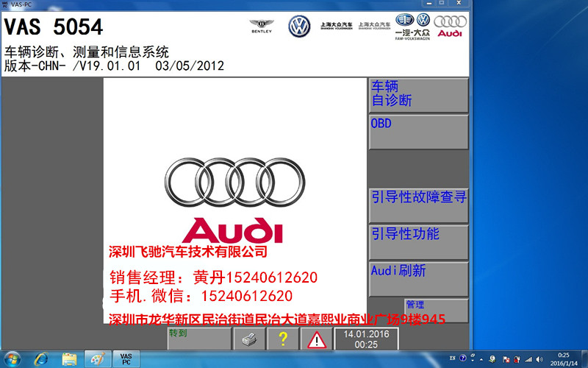Image resolution: width=588 pixels, height=368 pixels.
Task: Click the 转到 go-to button
Action: [198, 339]
